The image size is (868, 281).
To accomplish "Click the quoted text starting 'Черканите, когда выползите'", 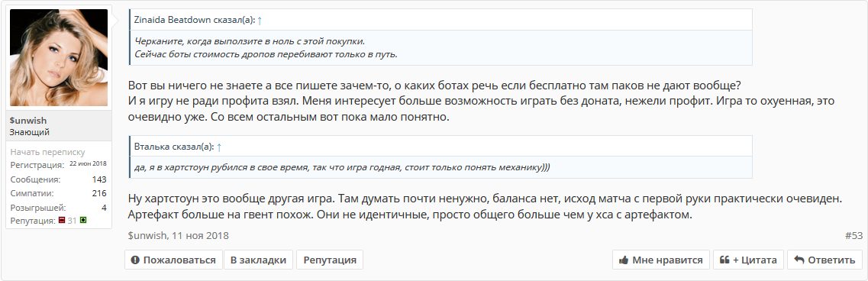I will 250,41.
